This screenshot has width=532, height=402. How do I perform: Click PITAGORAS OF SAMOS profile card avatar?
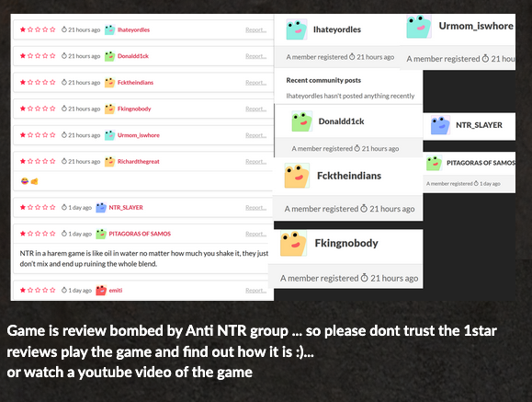[434, 163]
